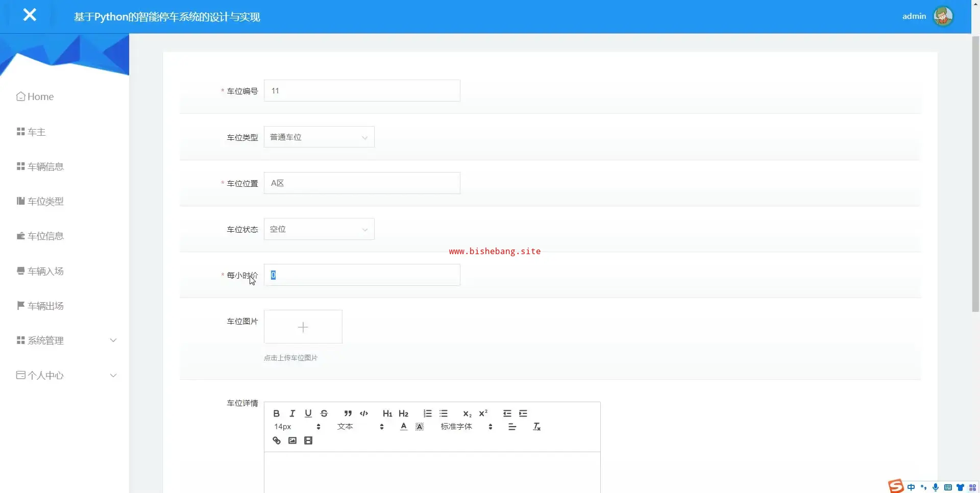This screenshot has width=980, height=493.
Task: Apply subscript formatting
Action: 467,413
